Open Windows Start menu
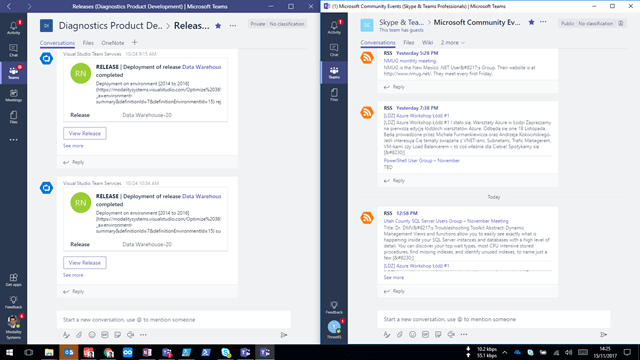640x360 pixels. click(9, 352)
